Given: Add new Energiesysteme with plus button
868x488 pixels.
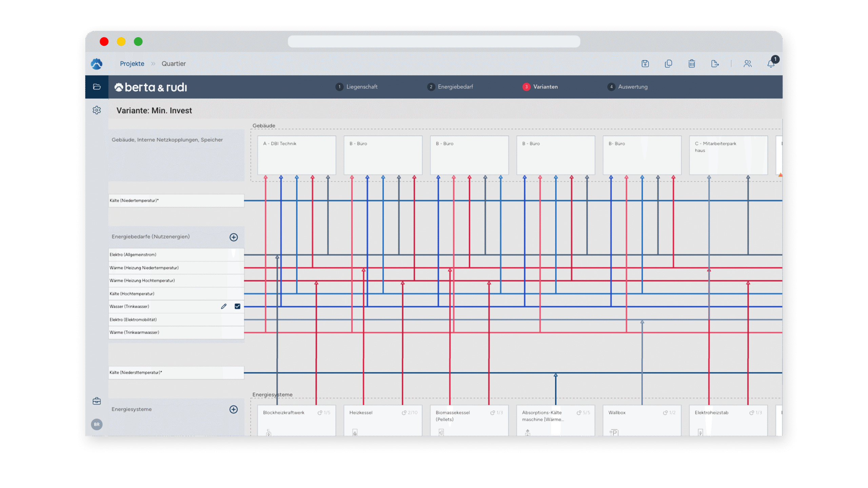Looking at the screenshot, I should click(234, 409).
